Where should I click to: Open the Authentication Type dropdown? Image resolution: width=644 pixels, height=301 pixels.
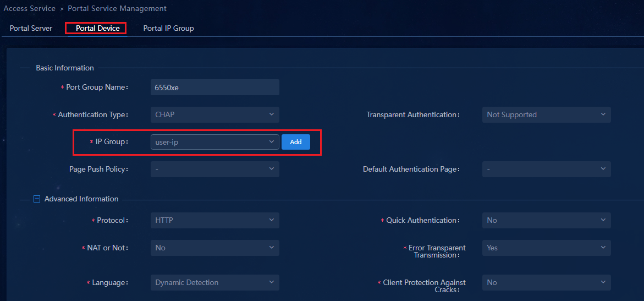coord(215,114)
